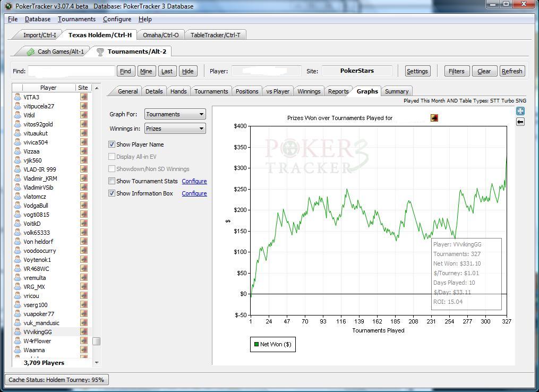Click the site icon in Vitkil row
Screen dimensions: 539x392
[x=83, y=115]
